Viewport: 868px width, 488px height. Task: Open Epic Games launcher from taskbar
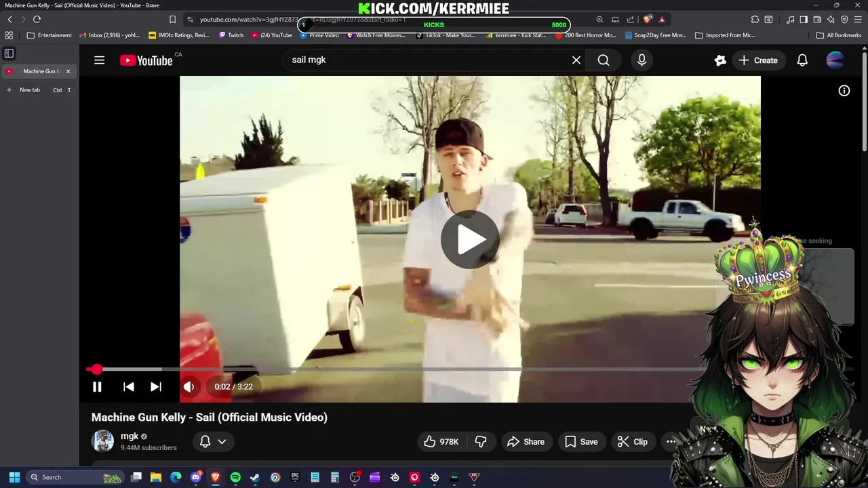[x=295, y=477]
